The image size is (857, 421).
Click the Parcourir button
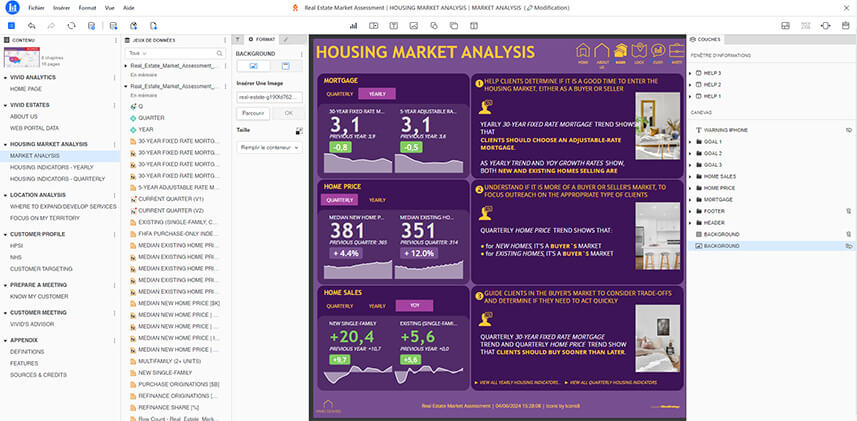252,113
